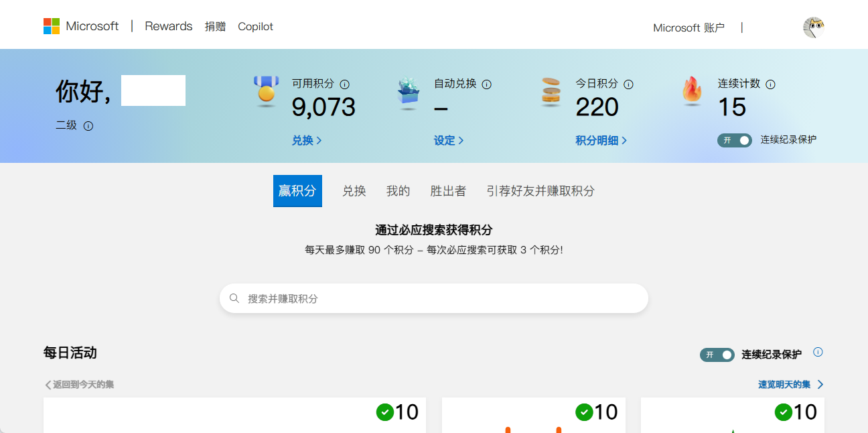Open 设定 link under auto redeem

[x=449, y=140]
